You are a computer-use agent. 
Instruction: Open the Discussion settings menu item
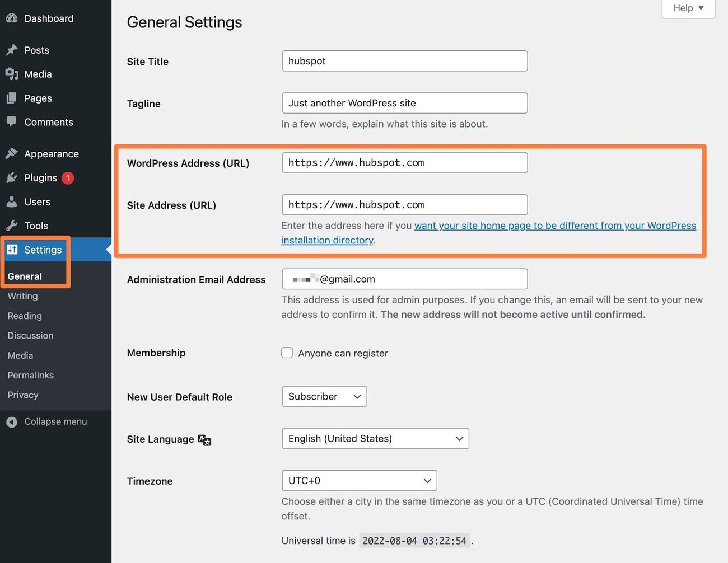point(30,335)
